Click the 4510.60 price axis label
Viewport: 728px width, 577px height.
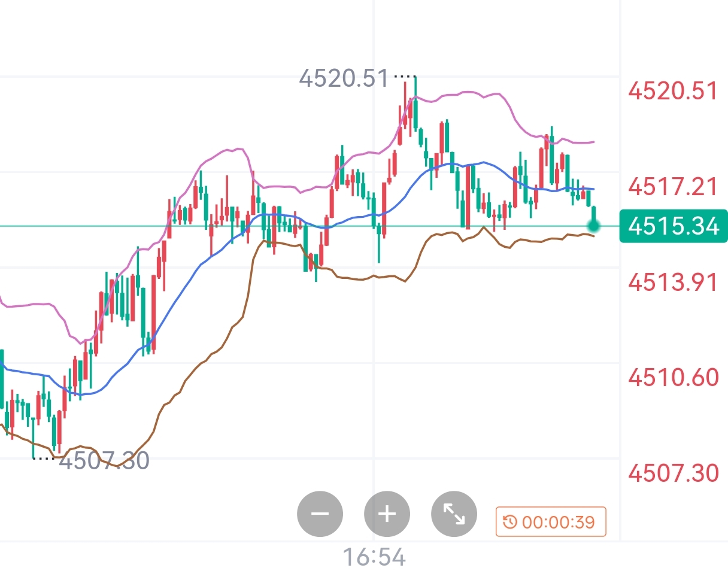coord(673,378)
